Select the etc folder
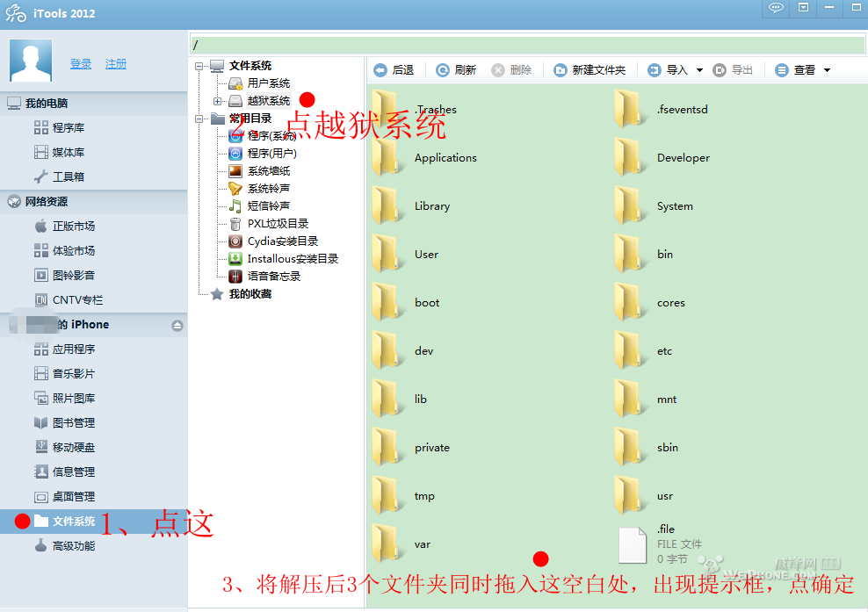 (x=644, y=351)
